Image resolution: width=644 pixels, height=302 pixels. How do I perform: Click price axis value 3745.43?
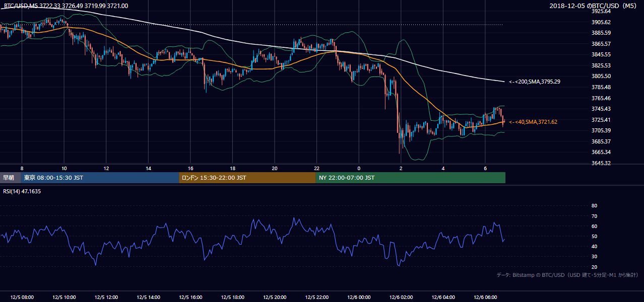pos(600,109)
